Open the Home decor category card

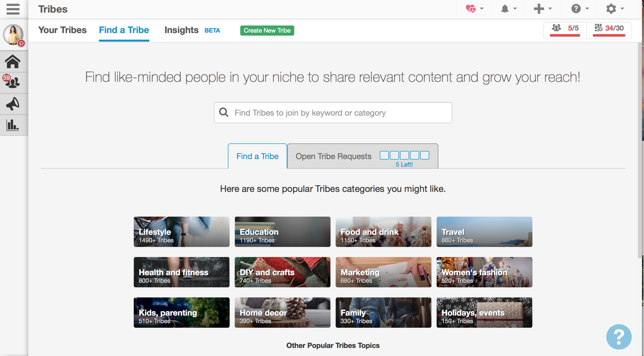[x=282, y=312]
